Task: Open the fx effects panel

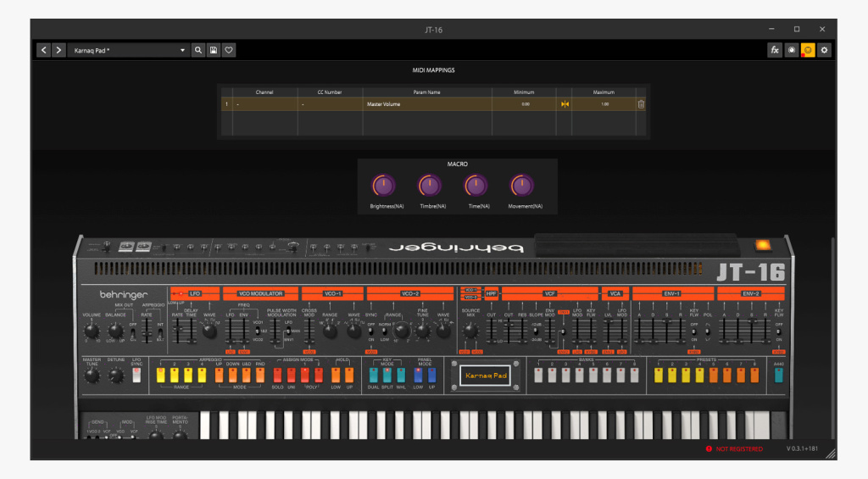Action: pyautogui.click(x=775, y=50)
